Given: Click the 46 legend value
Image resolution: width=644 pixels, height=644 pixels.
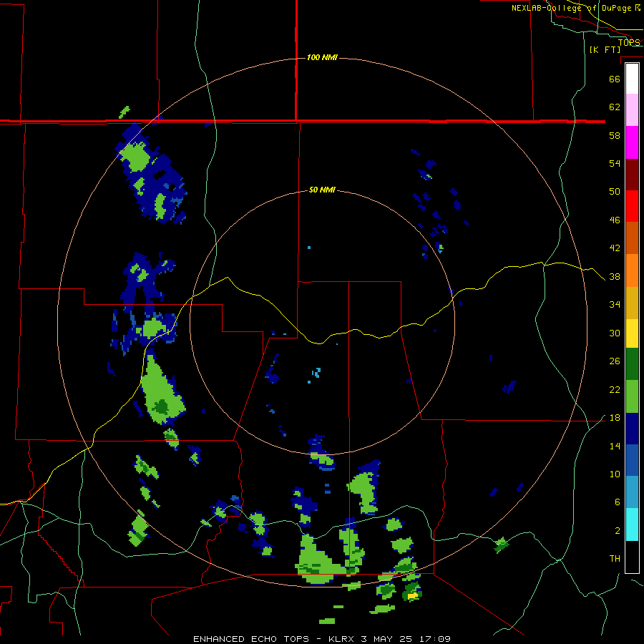Looking at the screenshot, I should point(615,220).
